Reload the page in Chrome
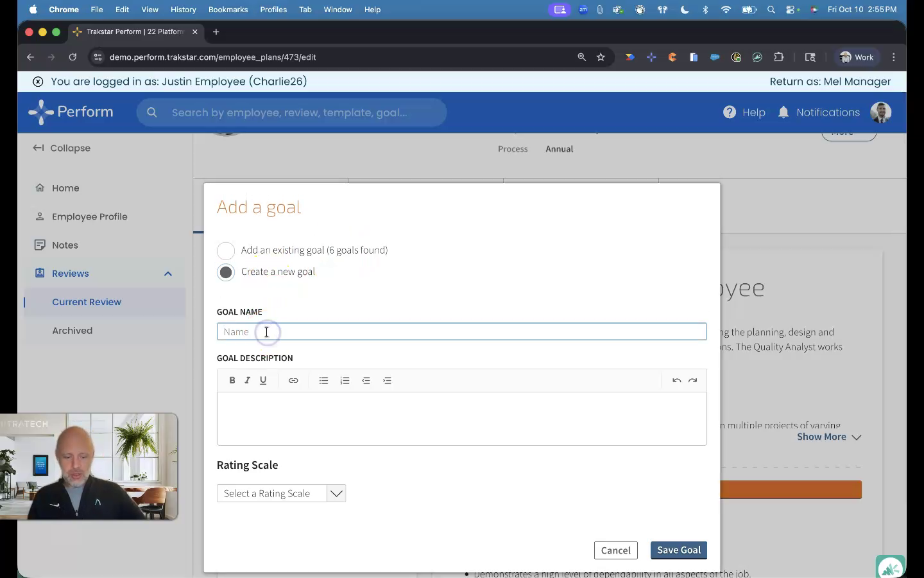 pos(73,57)
